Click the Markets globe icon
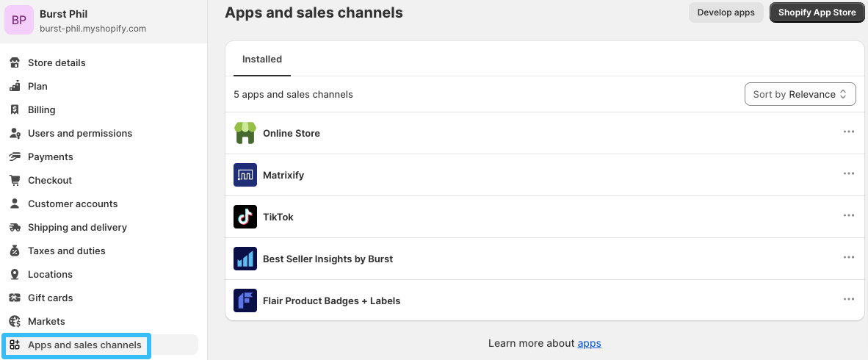The height and width of the screenshot is (360, 868). (15, 322)
